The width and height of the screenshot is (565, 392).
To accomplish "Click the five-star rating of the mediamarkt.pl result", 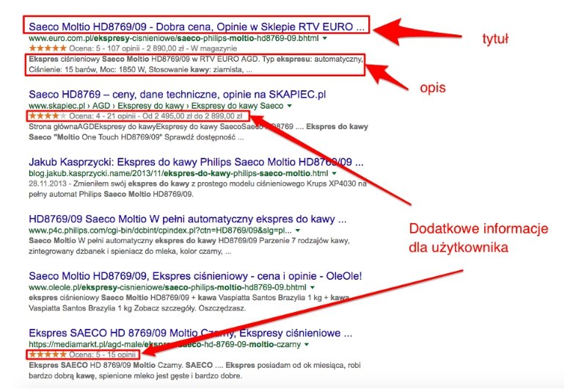I will pos(48,354).
